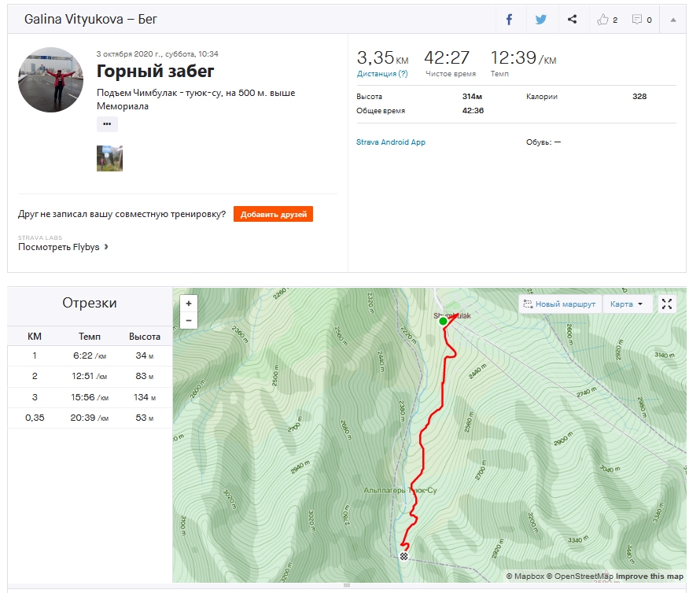Open the three-dots actions menu
Viewport: 700px width, 593px height.
(107, 123)
